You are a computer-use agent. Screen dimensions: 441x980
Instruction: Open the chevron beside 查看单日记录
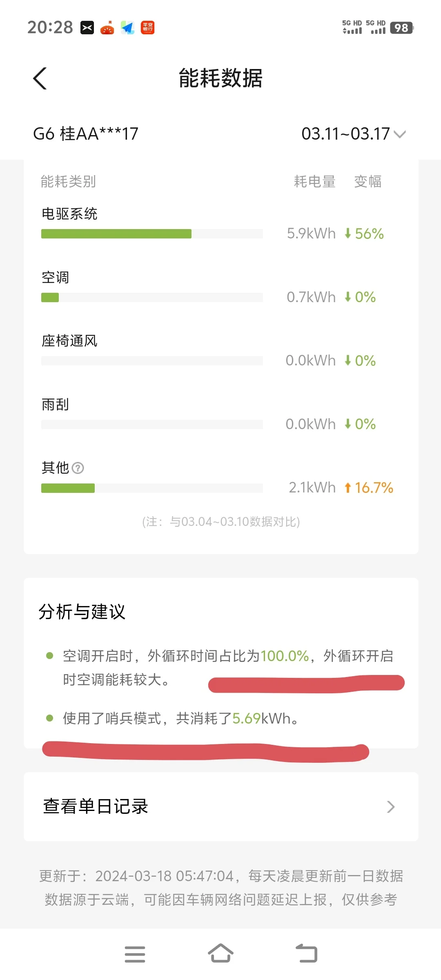tap(391, 806)
